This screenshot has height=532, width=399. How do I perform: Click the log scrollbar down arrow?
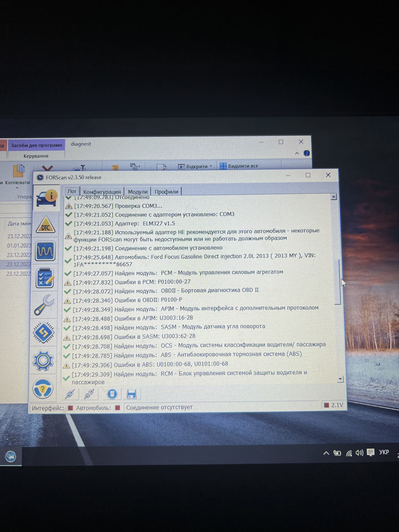click(x=340, y=379)
